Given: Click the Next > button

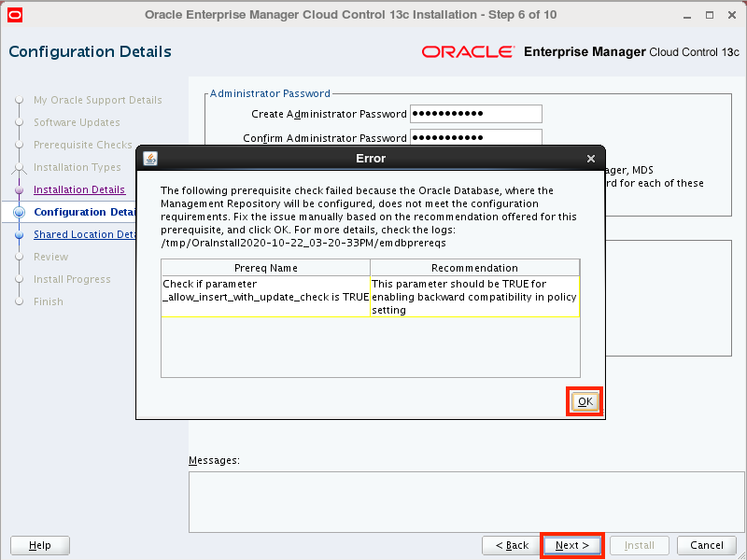Looking at the screenshot, I should [572, 545].
